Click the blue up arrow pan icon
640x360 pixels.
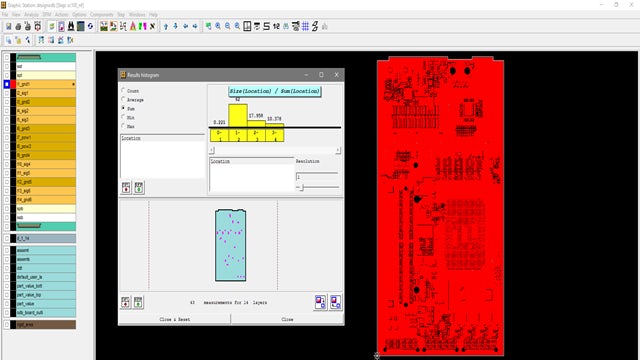tap(166, 27)
